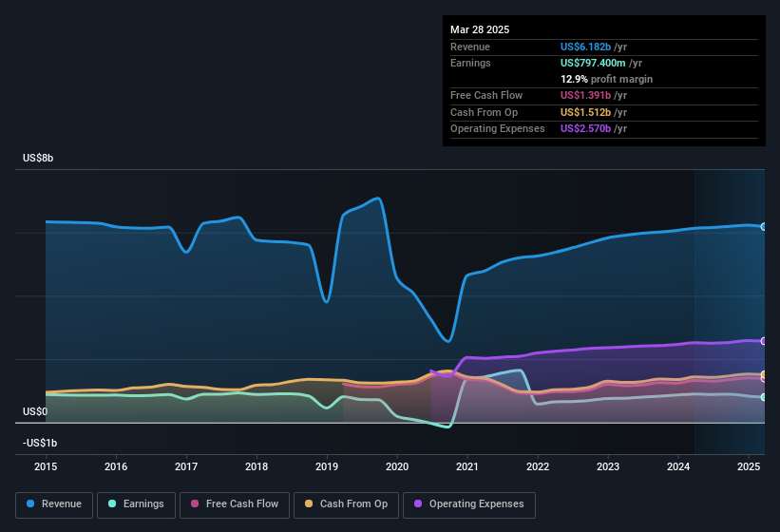Viewport: 780px width, 532px height.
Task: Click the 2025 x-axis label
Action: [x=749, y=466]
